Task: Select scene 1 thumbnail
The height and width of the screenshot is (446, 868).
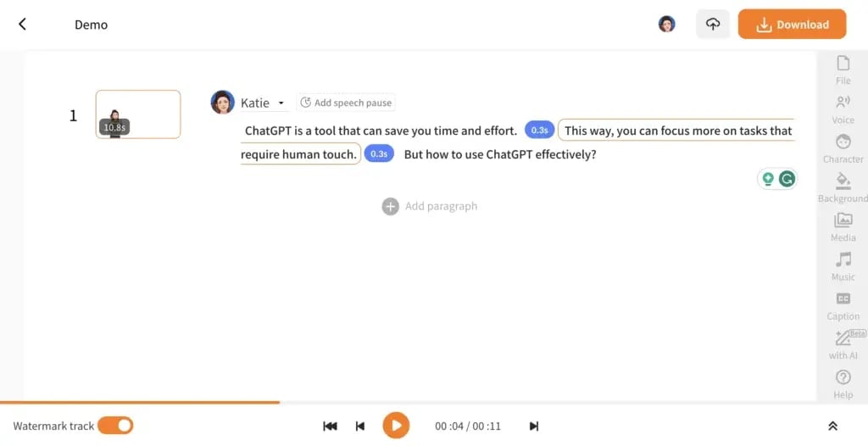Action: click(138, 114)
